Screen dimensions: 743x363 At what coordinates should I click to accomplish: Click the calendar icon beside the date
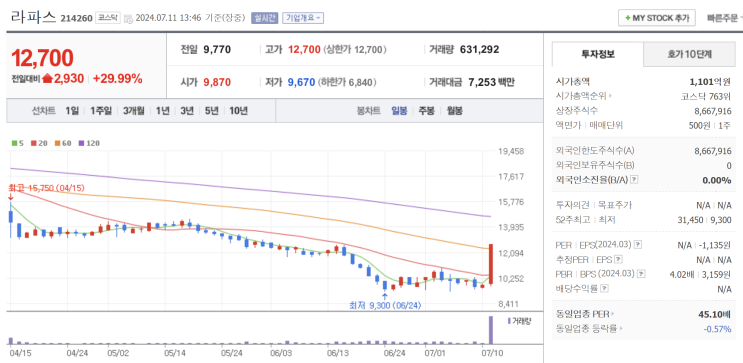point(128,18)
